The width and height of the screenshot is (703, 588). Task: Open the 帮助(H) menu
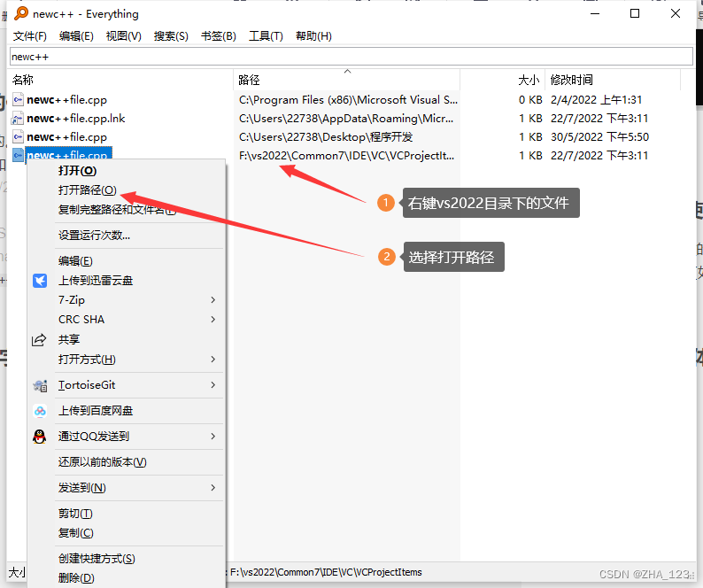313,36
